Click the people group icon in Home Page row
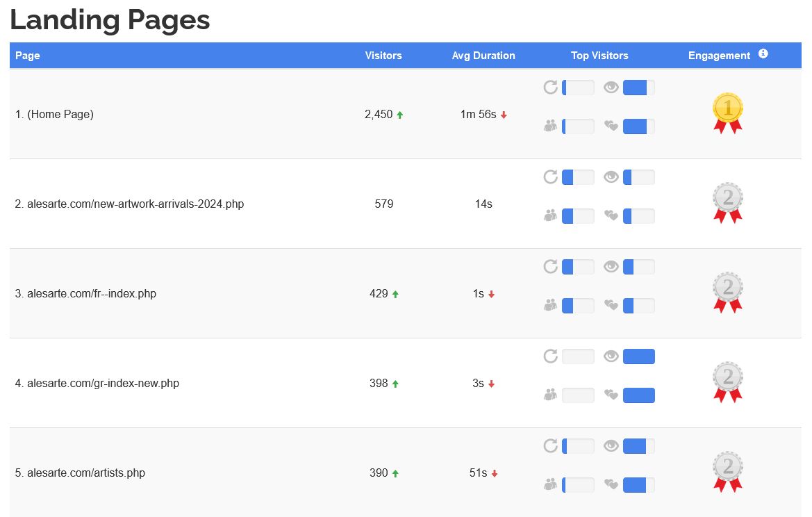 (x=551, y=126)
